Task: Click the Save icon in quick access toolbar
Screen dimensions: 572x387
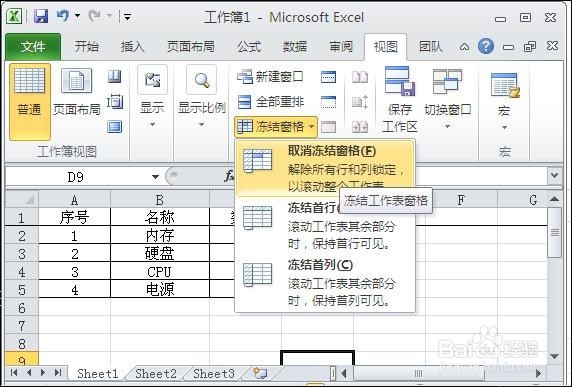Action: pyautogui.click(x=41, y=16)
